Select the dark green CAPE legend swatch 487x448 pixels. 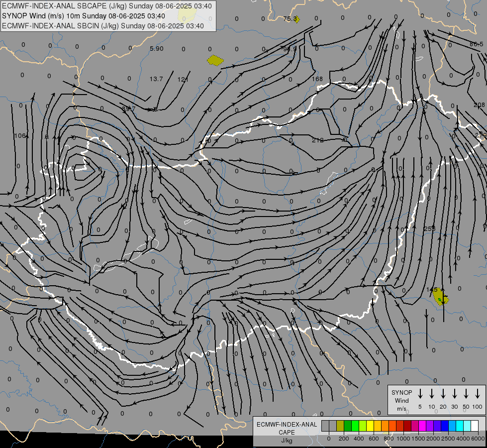[348, 426]
